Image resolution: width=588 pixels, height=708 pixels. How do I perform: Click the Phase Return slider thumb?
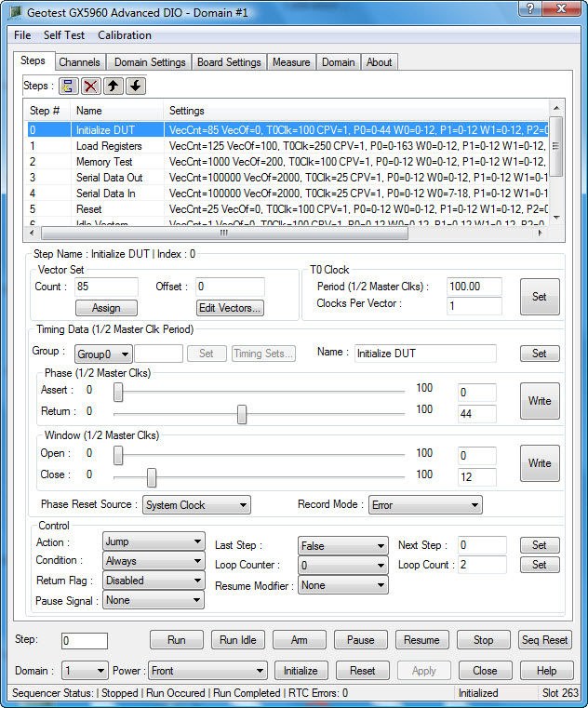[x=242, y=414]
